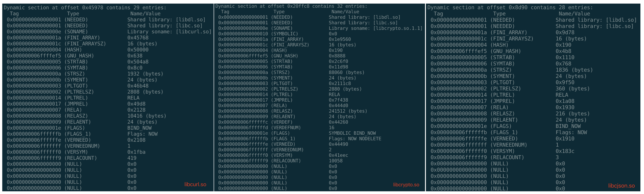Screen dimensions: 644x194
Task: Click the red libcrypto.so caption
Action: click(x=406, y=185)
